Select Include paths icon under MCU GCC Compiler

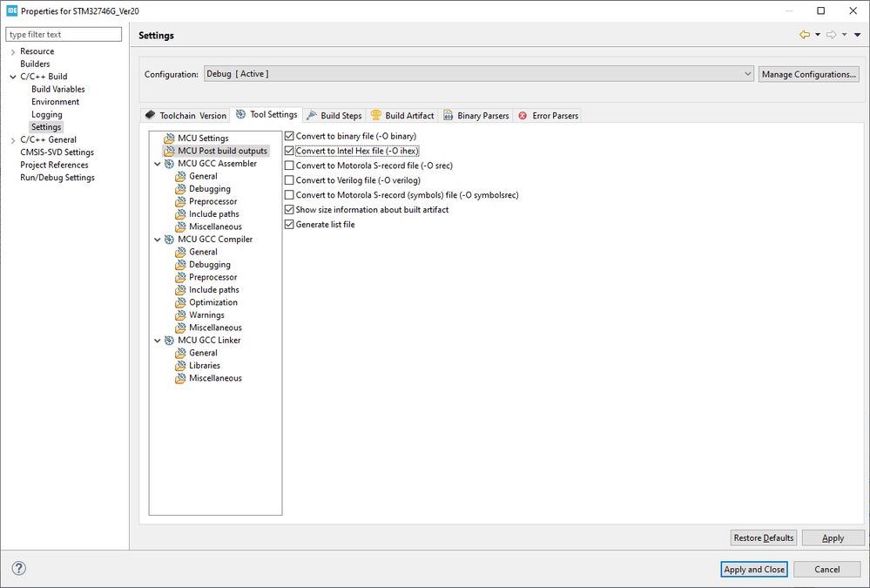click(x=180, y=290)
